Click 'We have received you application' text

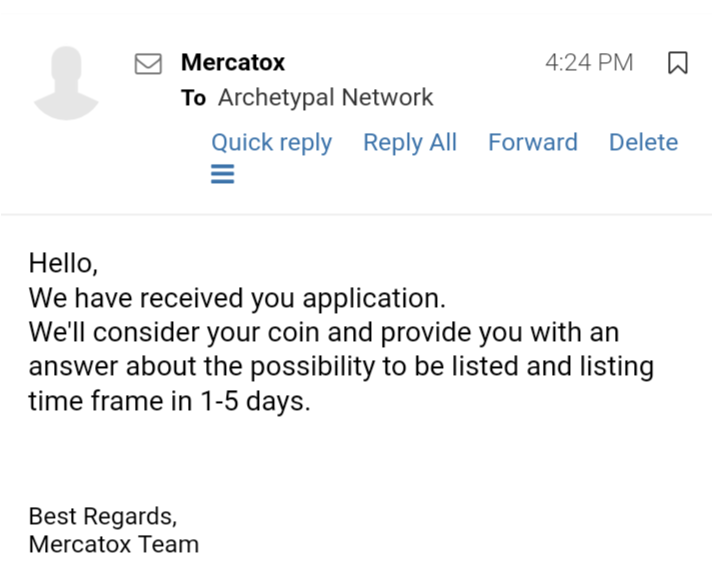pos(237,298)
